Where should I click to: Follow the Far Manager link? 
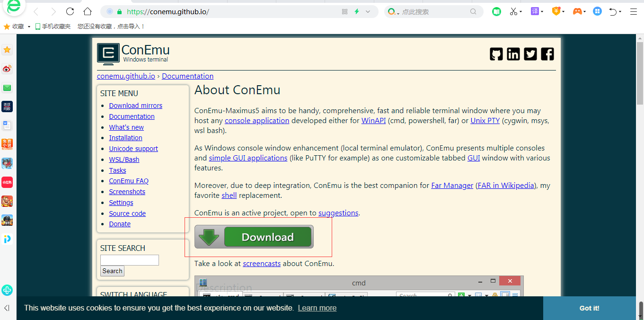click(x=452, y=186)
